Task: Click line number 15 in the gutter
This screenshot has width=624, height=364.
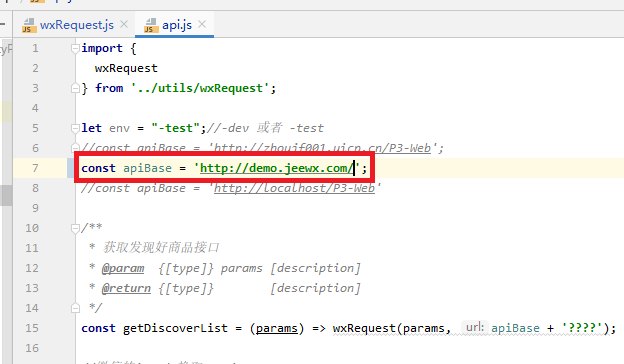Action: pyautogui.click(x=32, y=328)
